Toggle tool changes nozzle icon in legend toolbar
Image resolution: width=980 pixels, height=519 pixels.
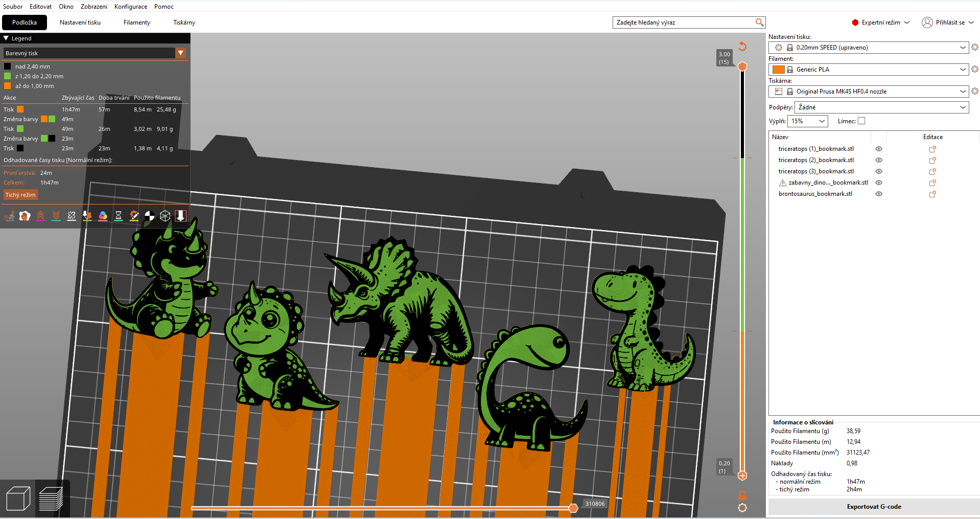pos(87,216)
